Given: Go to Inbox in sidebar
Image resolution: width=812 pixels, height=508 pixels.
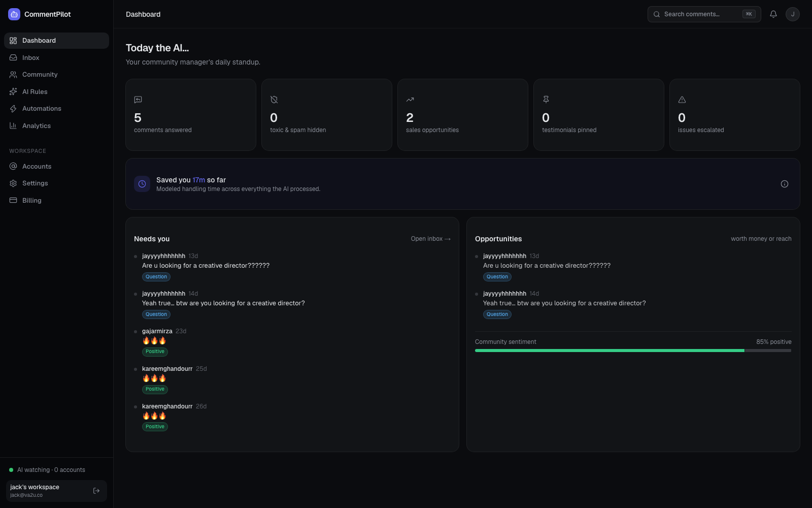Looking at the screenshot, I should [x=56, y=57].
